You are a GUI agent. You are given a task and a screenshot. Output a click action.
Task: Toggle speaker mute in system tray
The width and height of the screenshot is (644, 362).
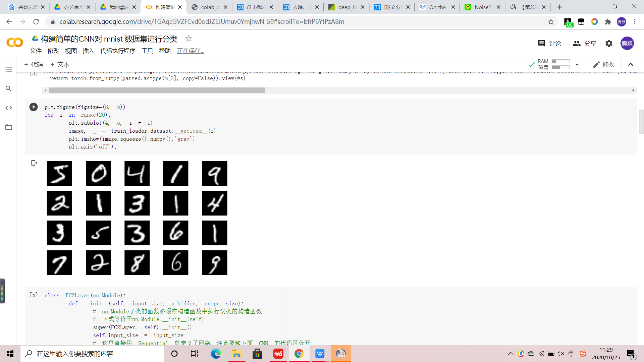click(561, 354)
